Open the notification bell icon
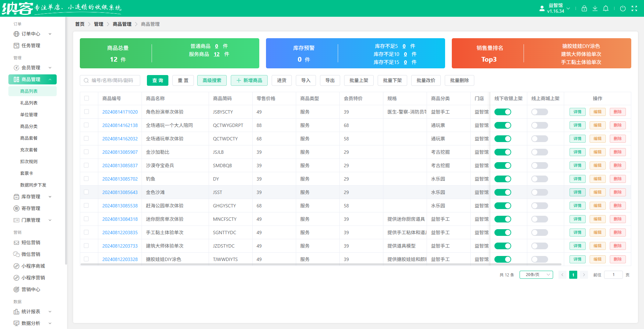 (606, 8)
